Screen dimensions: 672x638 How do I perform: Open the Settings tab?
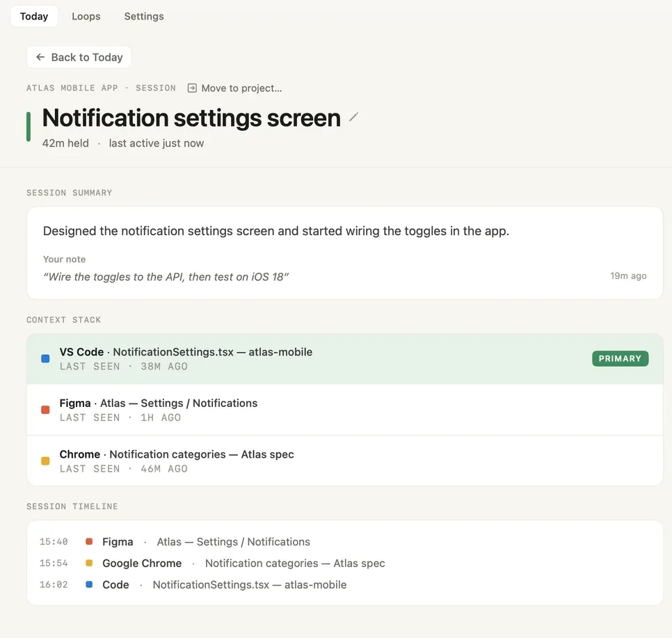tap(144, 16)
